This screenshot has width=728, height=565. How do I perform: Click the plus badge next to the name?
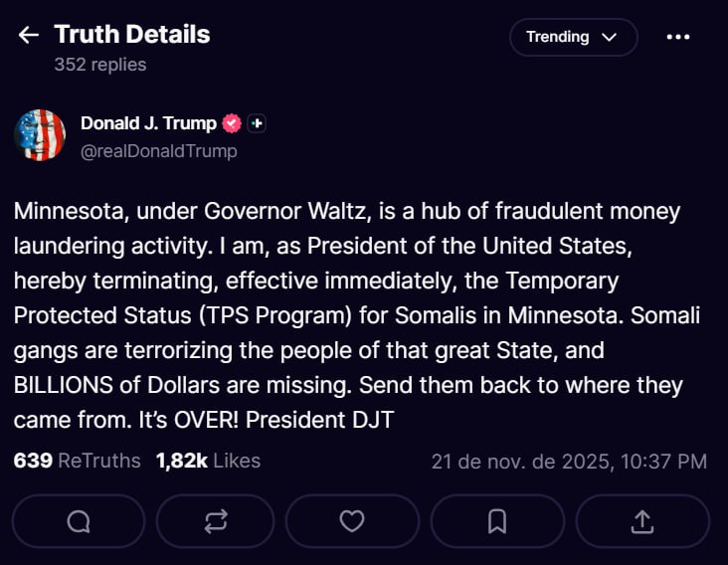tap(257, 123)
